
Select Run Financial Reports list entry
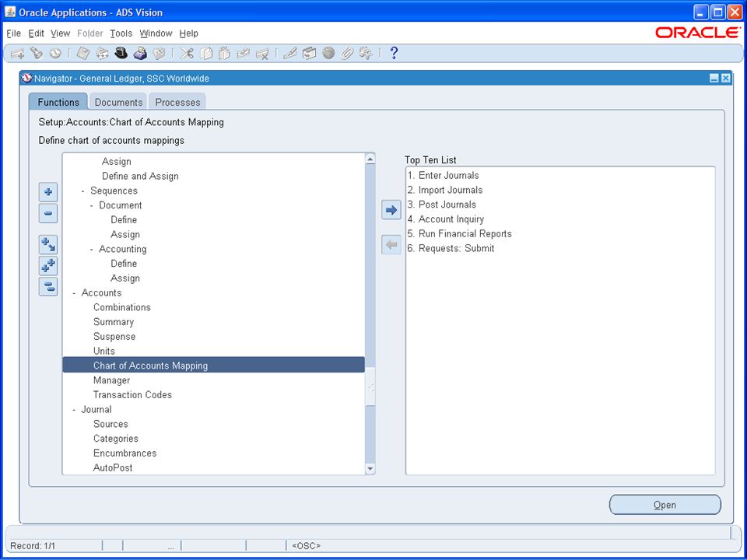pos(460,234)
